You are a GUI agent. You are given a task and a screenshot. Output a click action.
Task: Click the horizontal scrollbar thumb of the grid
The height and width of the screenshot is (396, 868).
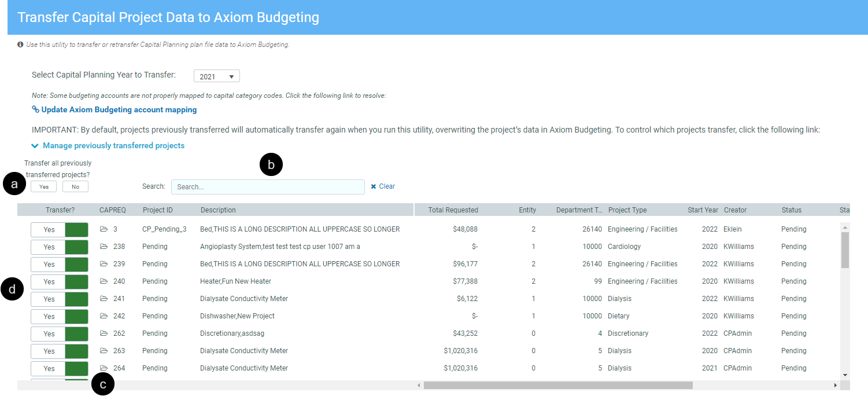[558, 385]
